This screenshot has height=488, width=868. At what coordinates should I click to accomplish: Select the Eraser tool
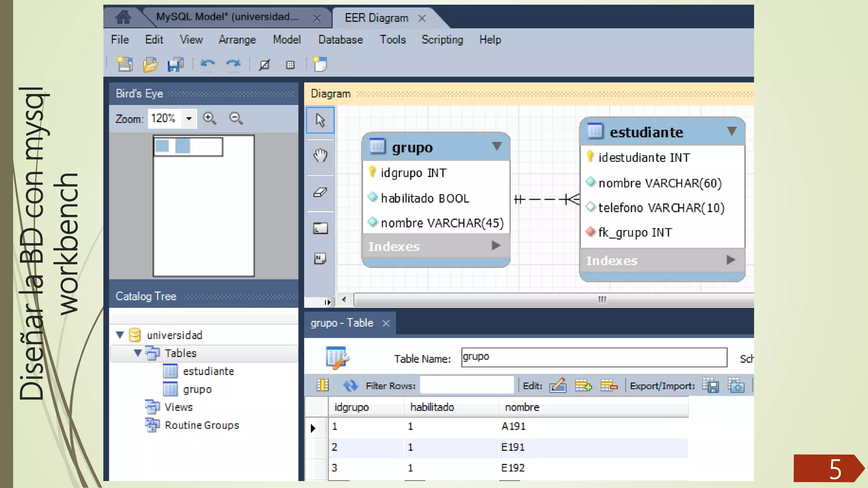320,192
